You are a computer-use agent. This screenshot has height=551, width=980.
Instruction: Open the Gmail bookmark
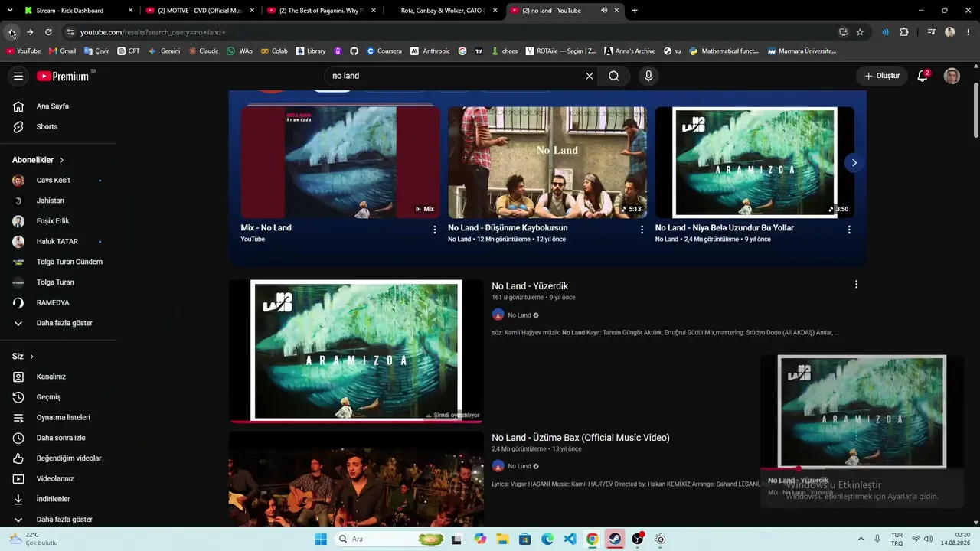[x=62, y=51]
